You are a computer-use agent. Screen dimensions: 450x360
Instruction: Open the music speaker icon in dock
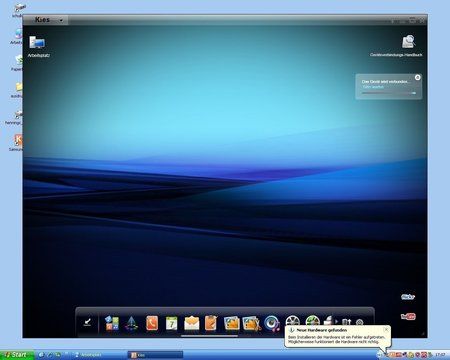click(x=272, y=323)
